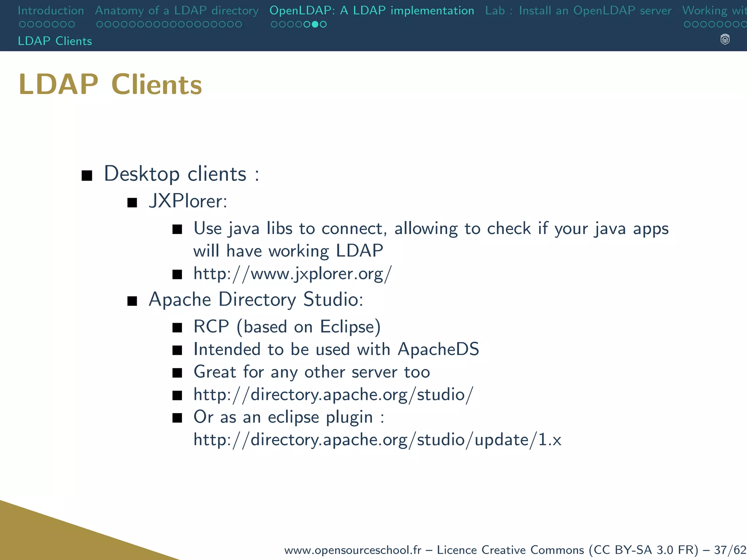Select OpenLDAP: A LDAP implementation section
Image resolution: width=747 pixels, height=560 pixels.
pos(372,11)
